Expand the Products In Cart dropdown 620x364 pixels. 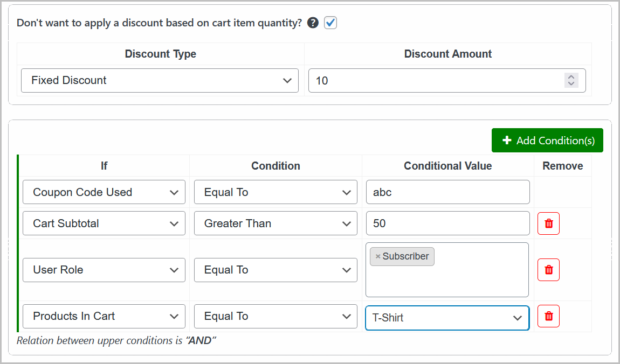[104, 316]
